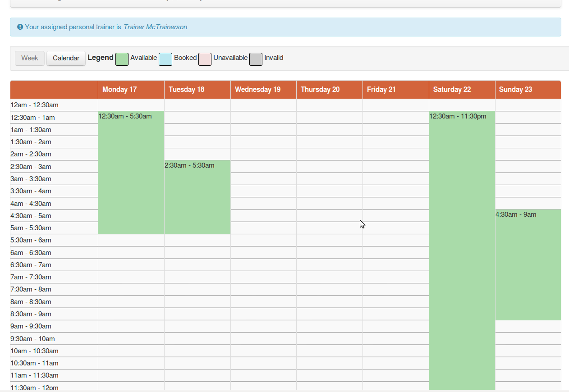569x392 pixels.
Task: Select Monday 12:30am - 5:30am available block
Action: click(x=131, y=173)
